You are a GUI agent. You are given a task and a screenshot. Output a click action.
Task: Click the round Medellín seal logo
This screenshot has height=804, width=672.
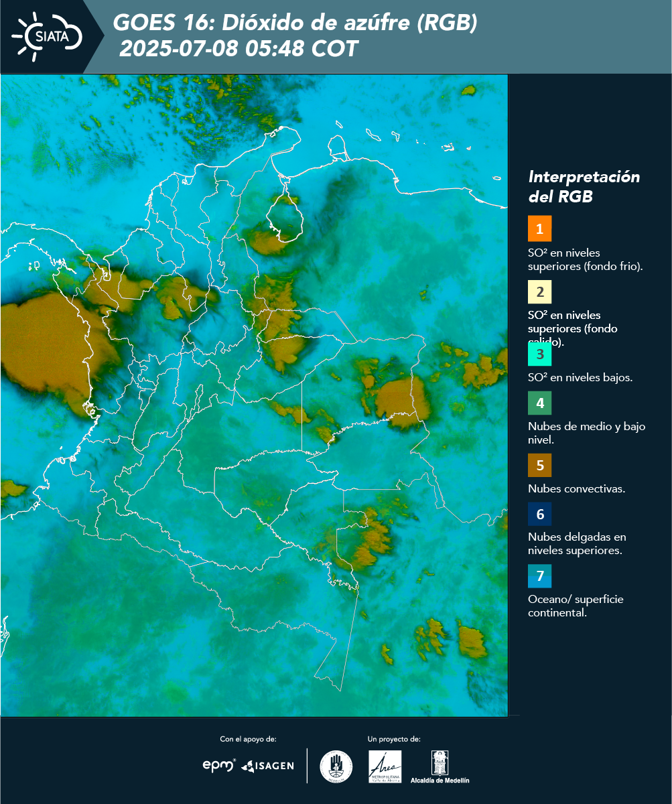pyautogui.click(x=336, y=766)
